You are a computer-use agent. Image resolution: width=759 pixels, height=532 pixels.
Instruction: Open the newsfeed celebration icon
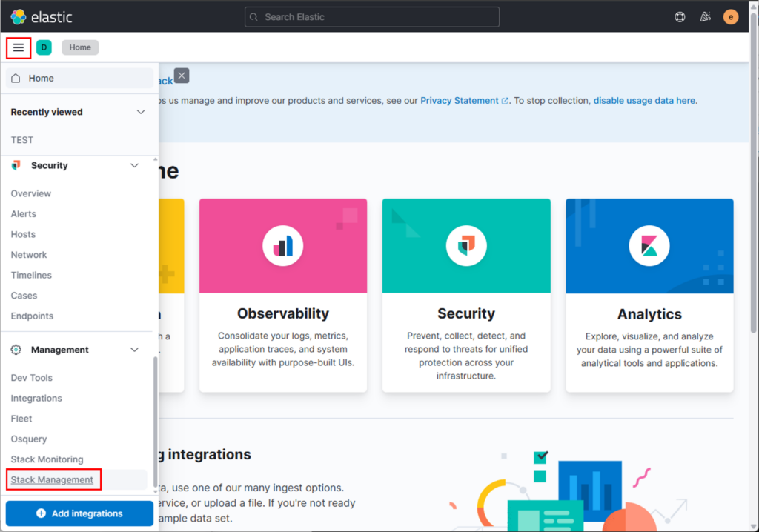click(706, 17)
